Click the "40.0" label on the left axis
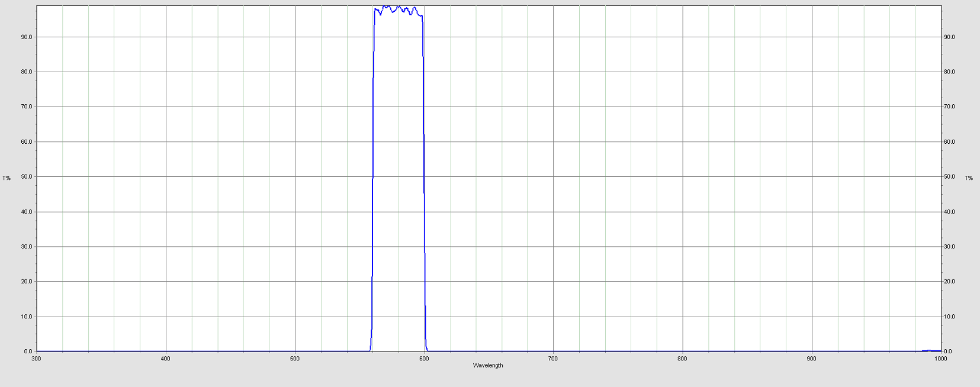The image size is (980, 387). coord(27,212)
